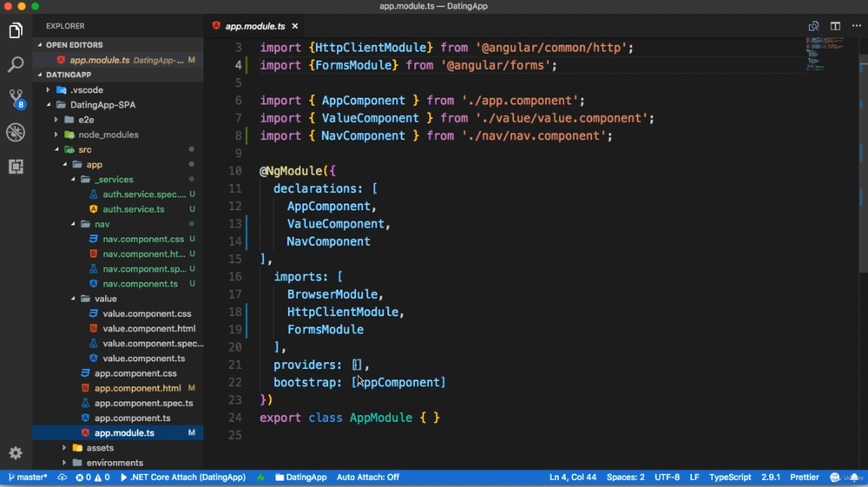Screen dimensions: 868x487
Task: Change end of line sequence LF
Action: [694, 477]
